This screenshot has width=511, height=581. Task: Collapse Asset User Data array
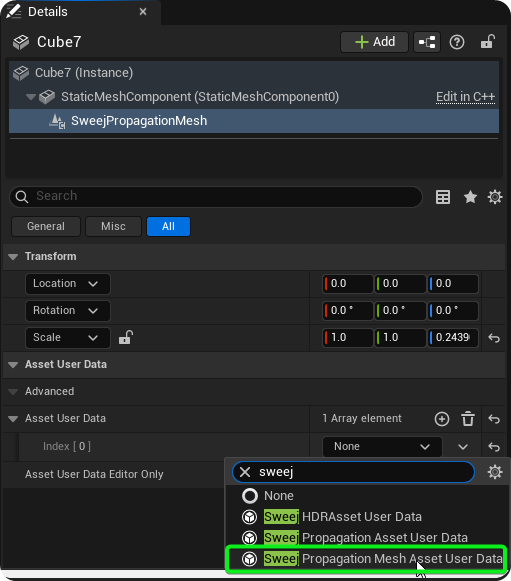point(13,419)
